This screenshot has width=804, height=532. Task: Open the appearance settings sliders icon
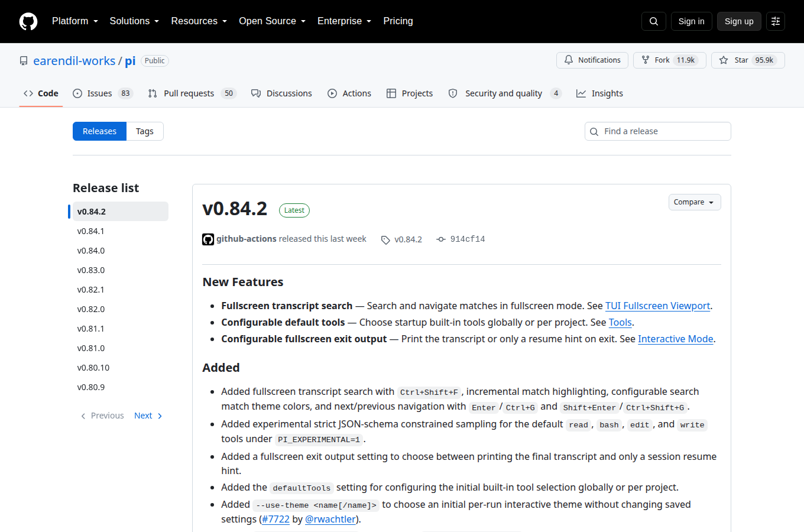776,21
